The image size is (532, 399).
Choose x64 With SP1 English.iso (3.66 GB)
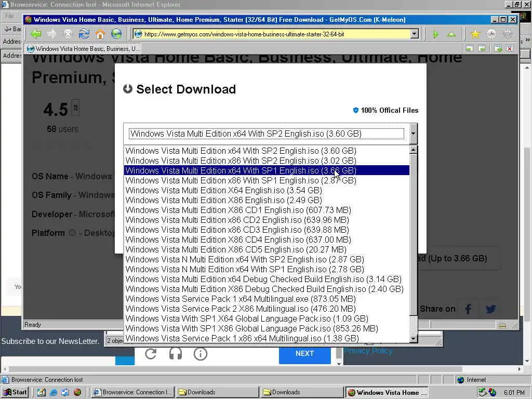point(267,170)
